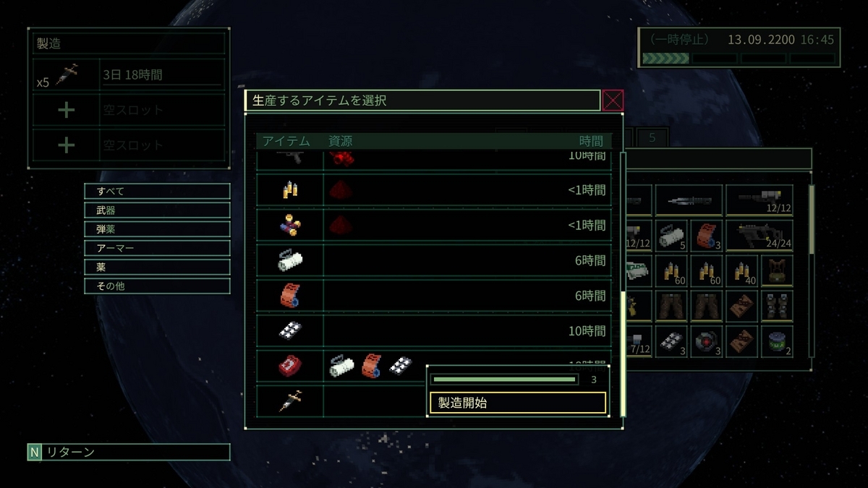
Task: Select the submachine gun 24/24 inventory slot
Action: click(759, 235)
